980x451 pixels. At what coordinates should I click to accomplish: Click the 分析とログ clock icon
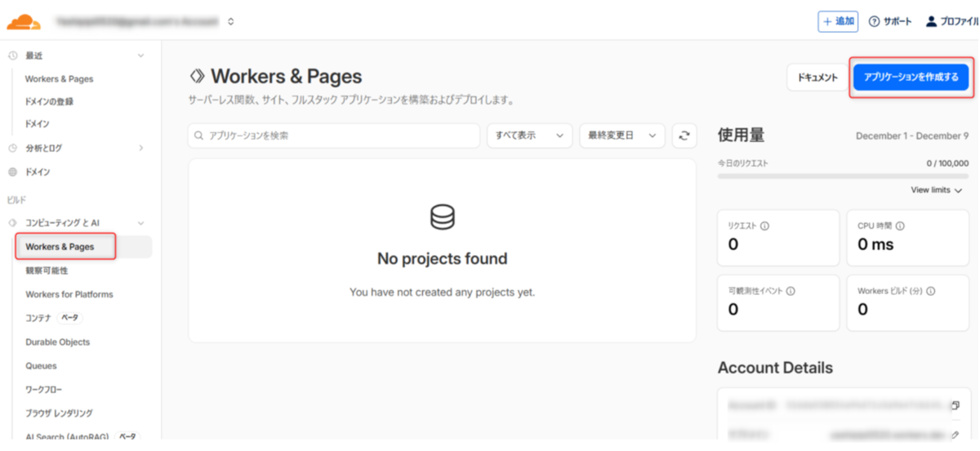coord(12,148)
